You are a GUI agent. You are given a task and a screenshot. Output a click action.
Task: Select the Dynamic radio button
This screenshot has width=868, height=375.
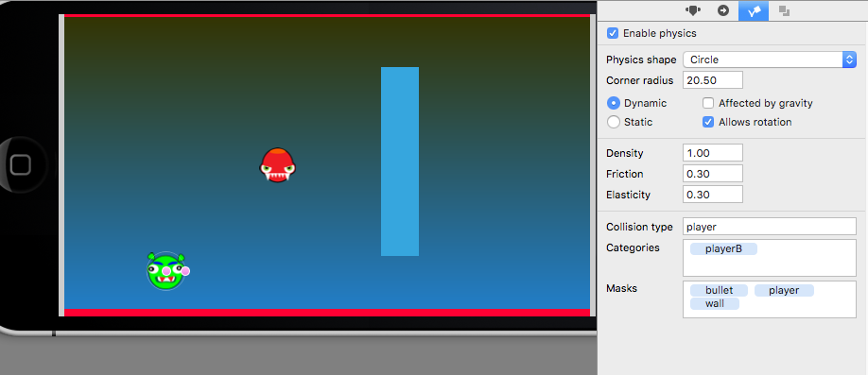[614, 103]
